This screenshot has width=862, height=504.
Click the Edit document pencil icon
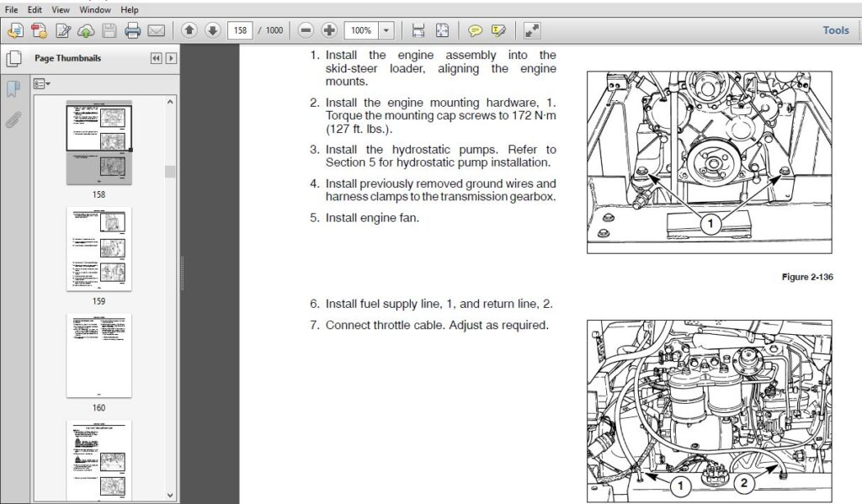click(x=62, y=31)
